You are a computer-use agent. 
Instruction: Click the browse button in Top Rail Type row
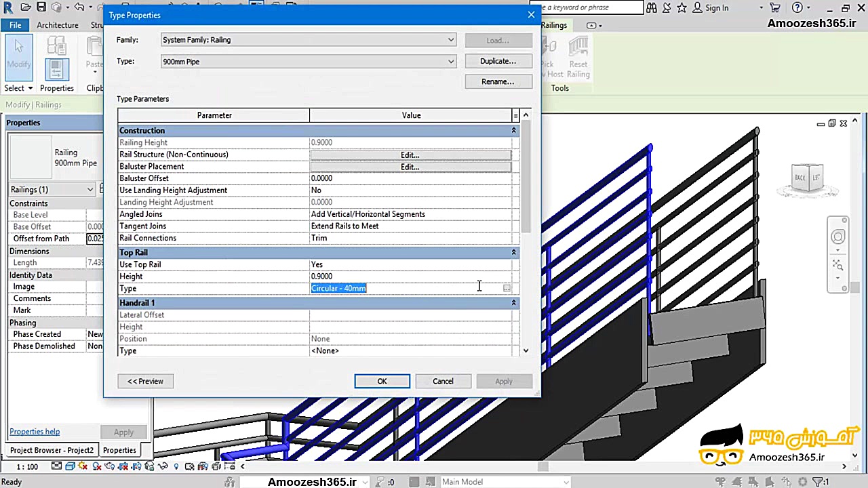tap(507, 289)
